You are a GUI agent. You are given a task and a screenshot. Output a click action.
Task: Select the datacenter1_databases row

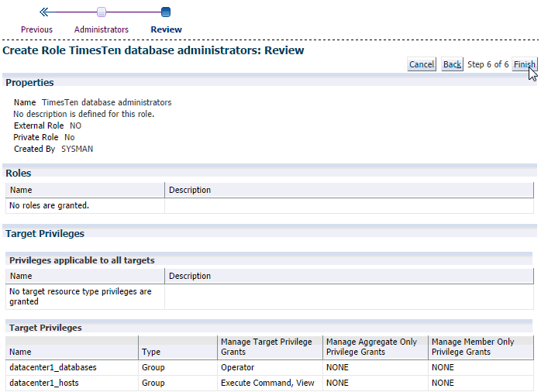click(x=53, y=367)
